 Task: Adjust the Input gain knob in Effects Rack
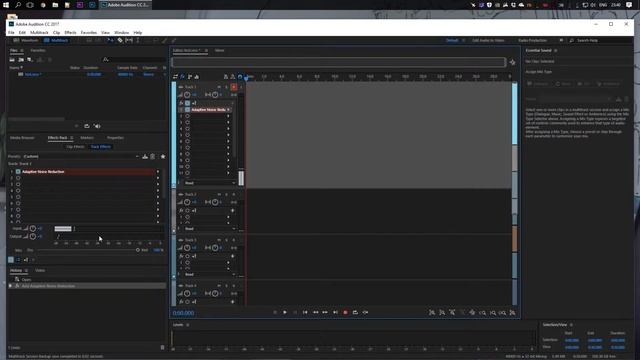(33, 229)
